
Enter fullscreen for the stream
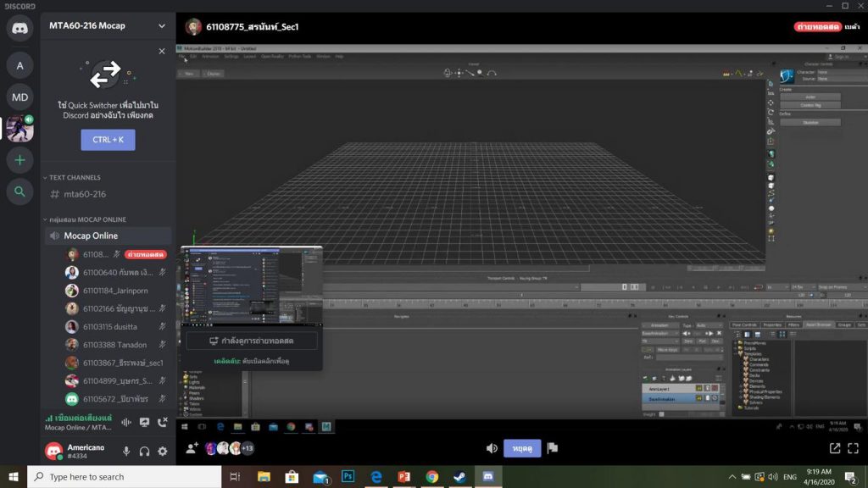pyautogui.click(x=854, y=448)
